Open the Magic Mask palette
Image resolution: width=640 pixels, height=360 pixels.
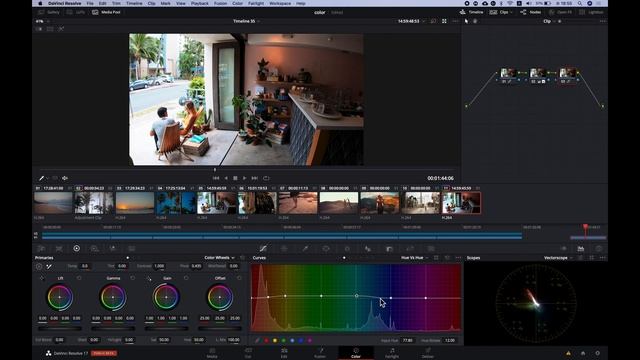[368, 248]
